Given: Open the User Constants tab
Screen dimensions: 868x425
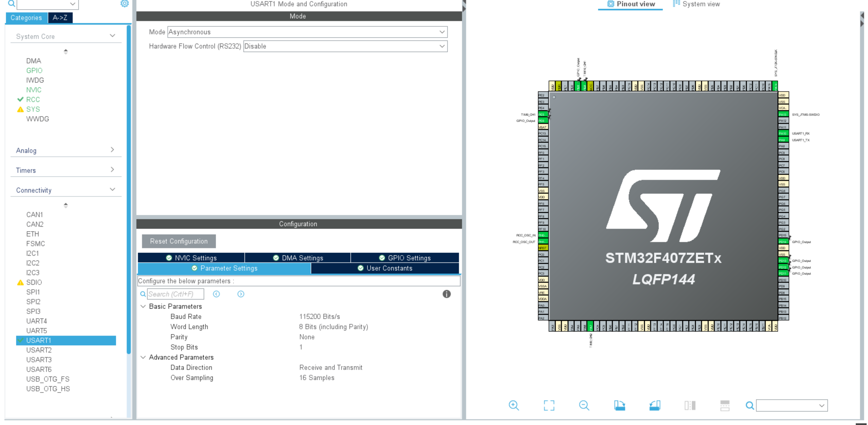Looking at the screenshot, I should point(385,268).
